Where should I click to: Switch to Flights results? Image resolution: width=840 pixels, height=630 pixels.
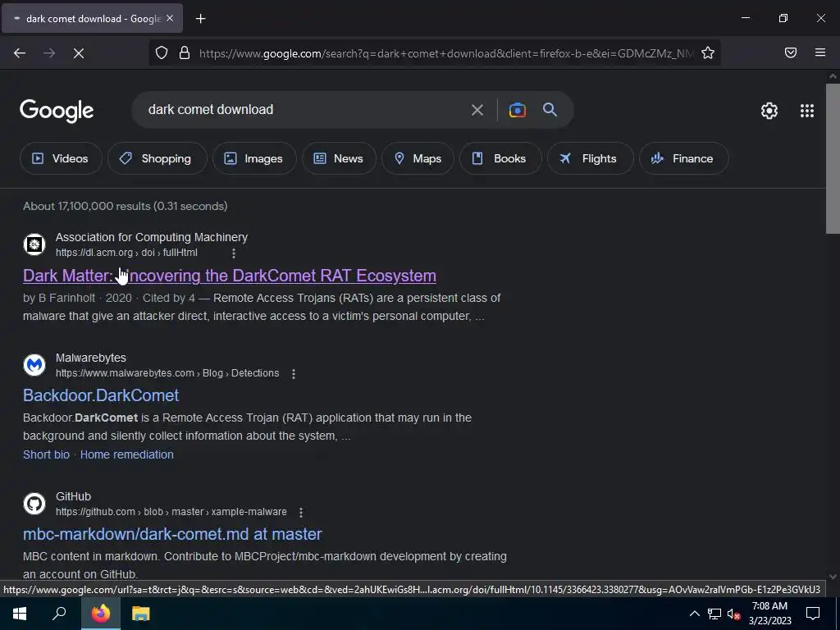tap(591, 158)
